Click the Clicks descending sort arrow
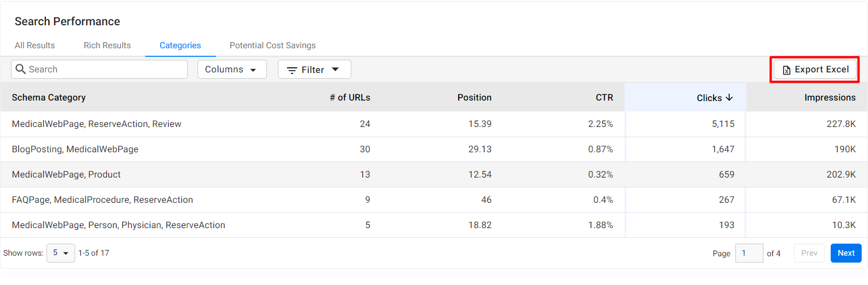Screen dimensions: 868x285 coord(729,98)
